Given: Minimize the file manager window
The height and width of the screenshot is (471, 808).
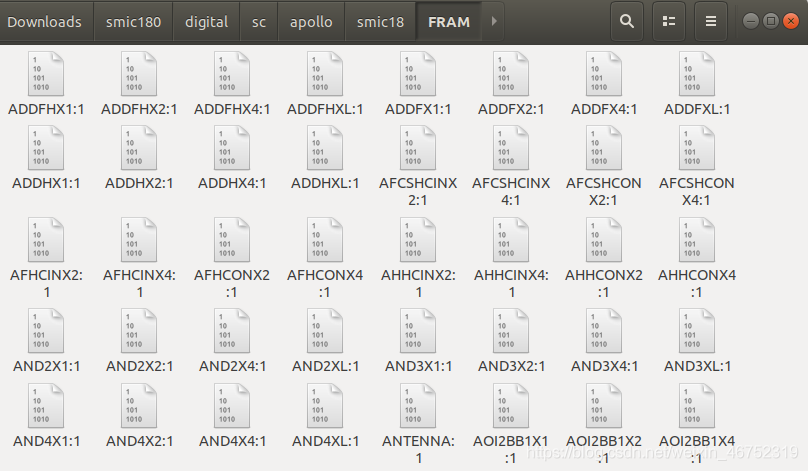Looking at the screenshot, I should click(751, 21).
